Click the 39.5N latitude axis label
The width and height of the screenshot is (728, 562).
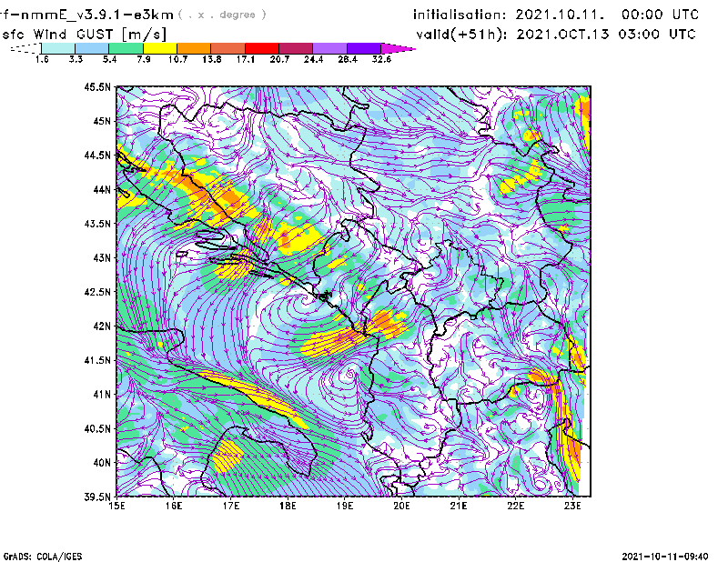pyautogui.click(x=97, y=497)
